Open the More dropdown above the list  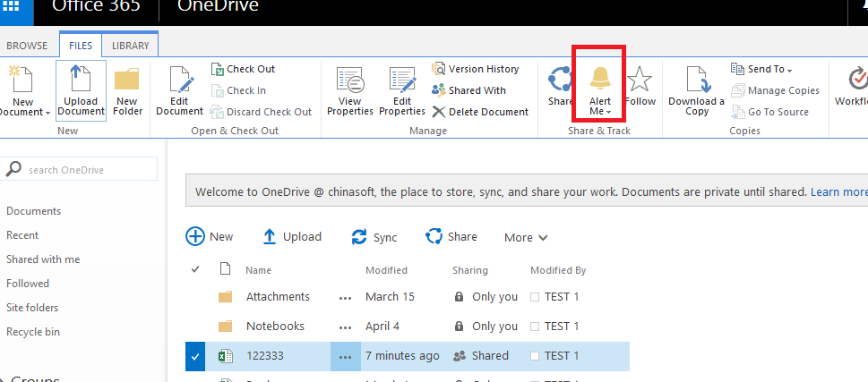point(526,238)
